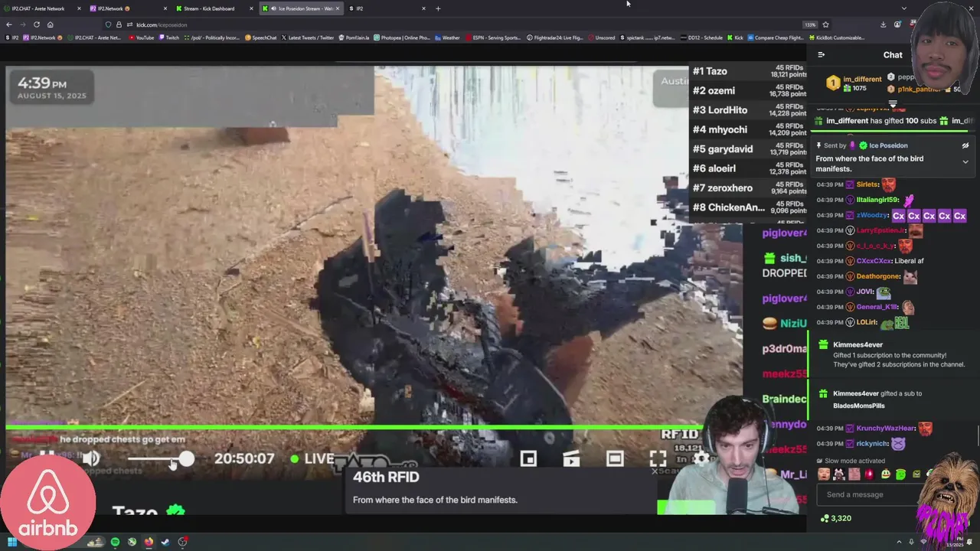
Task: Click username zWoodzy in chat
Action: tap(872, 215)
